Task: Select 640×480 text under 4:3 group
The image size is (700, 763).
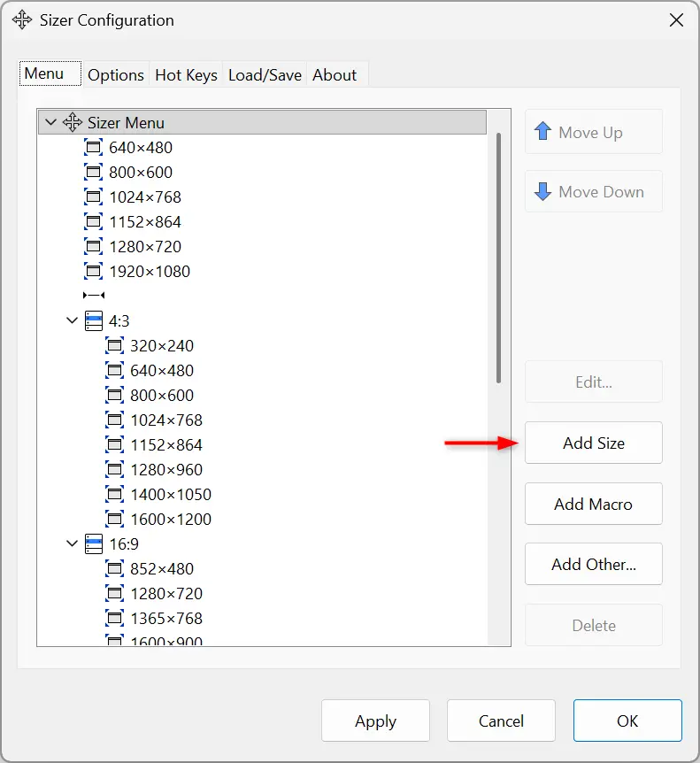Action: point(162,371)
